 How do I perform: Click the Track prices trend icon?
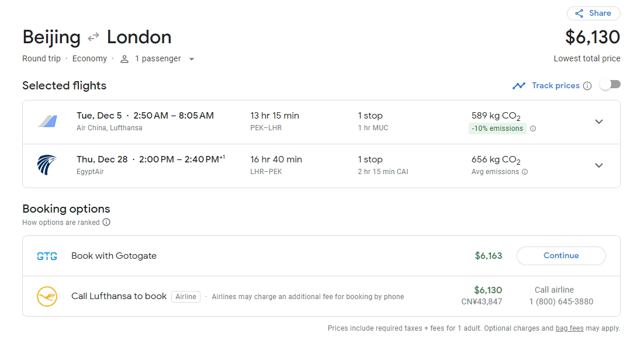[x=519, y=86]
